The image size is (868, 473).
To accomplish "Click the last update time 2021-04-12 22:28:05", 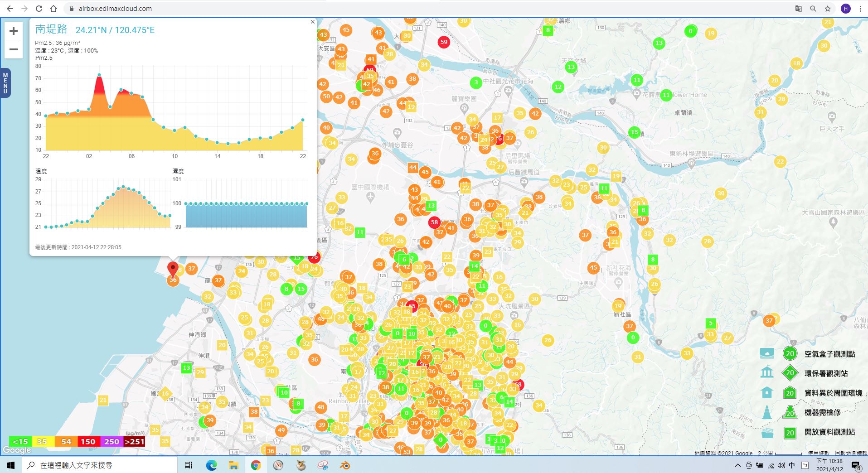I will pos(96,247).
